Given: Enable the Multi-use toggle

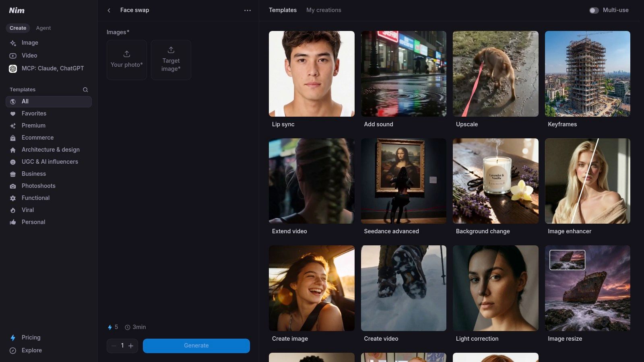Looking at the screenshot, I should [x=594, y=10].
